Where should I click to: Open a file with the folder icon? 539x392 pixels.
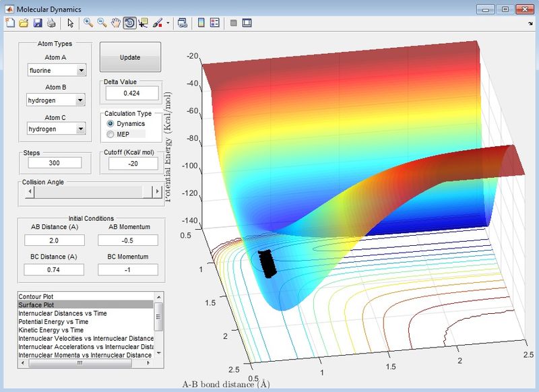pos(23,23)
